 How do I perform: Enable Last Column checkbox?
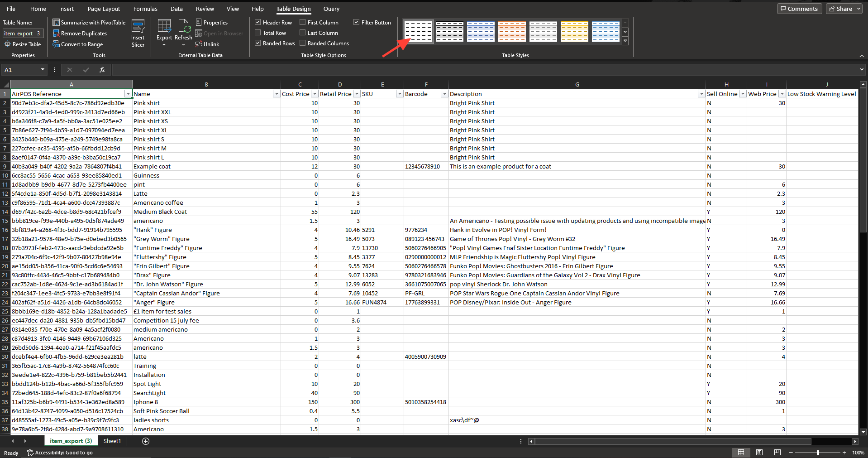click(x=302, y=33)
